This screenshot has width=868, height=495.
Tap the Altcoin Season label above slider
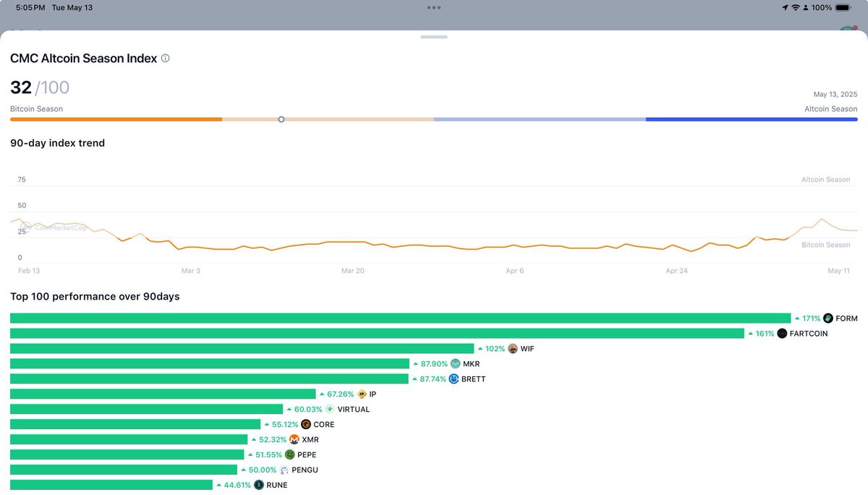(x=831, y=109)
